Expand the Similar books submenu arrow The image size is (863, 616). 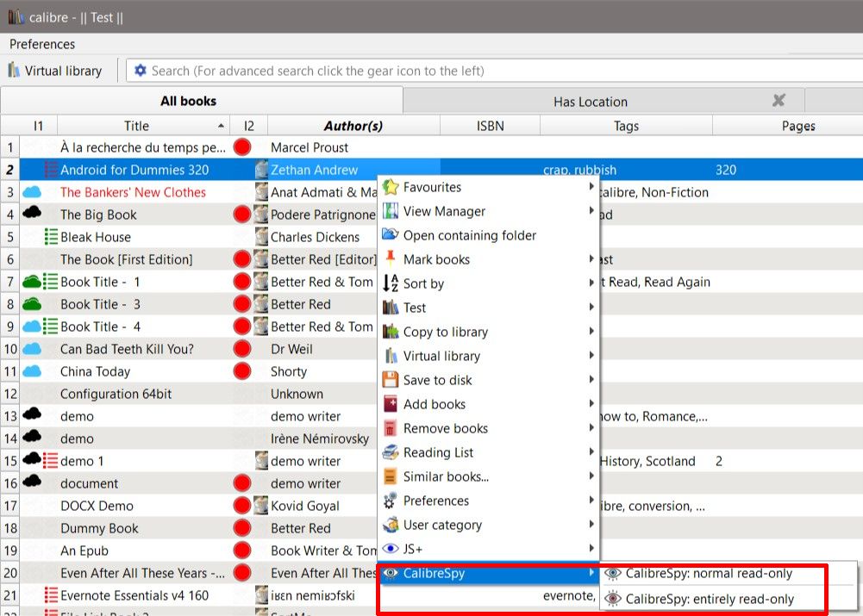591,476
